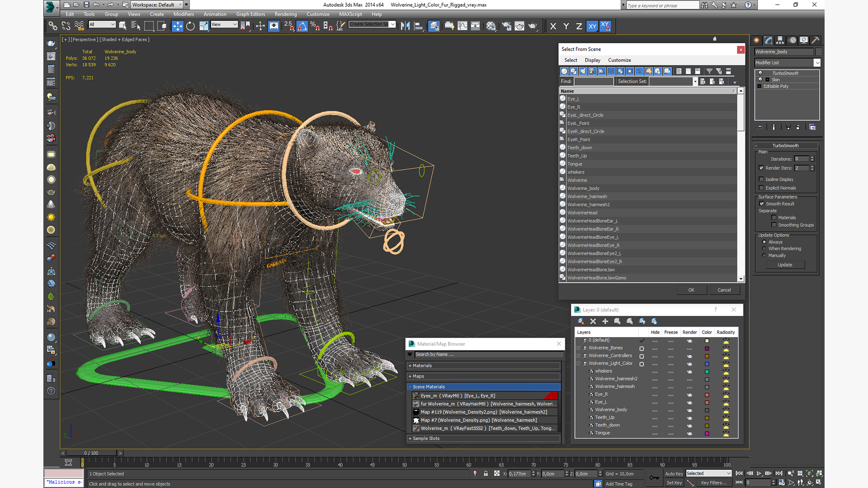
Task: Select When Rendering update option
Action: click(x=764, y=249)
